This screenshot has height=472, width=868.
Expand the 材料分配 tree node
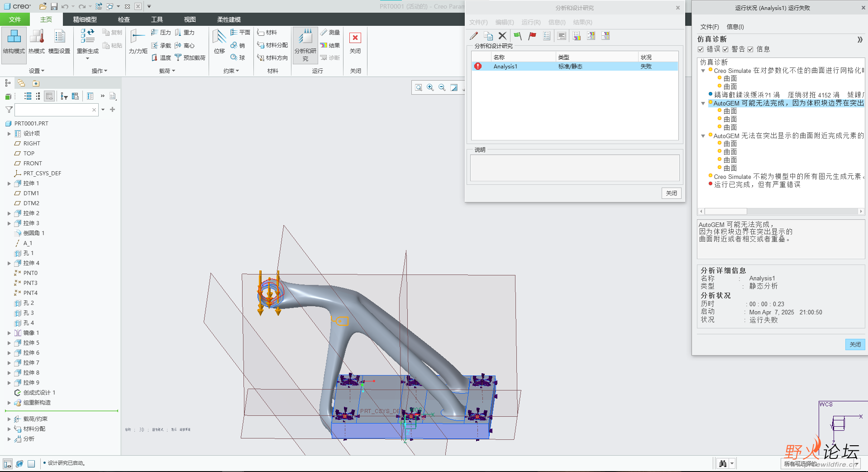[x=9, y=429]
